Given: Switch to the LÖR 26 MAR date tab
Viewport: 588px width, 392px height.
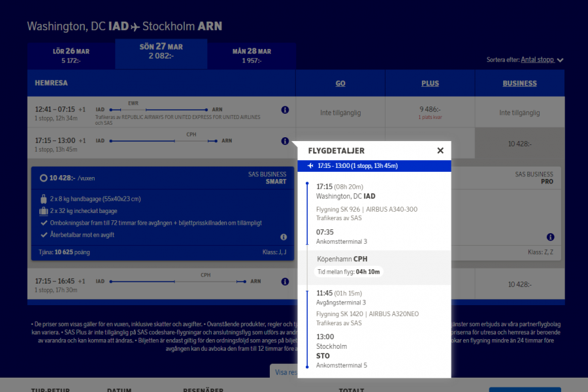Looking at the screenshot, I should (x=71, y=56).
